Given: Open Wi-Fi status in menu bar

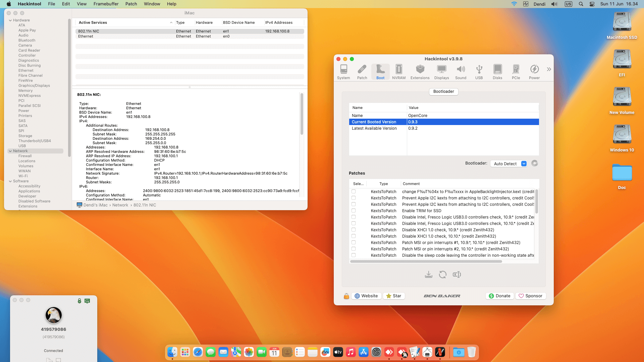Looking at the screenshot, I should click(x=514, y=4).
